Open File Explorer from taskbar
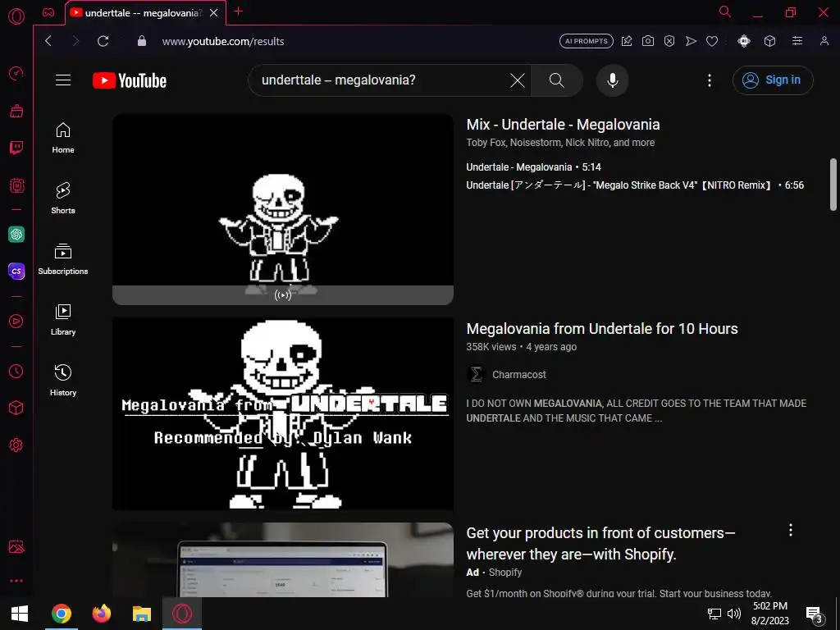Screen dimensions: 840x630 click(x=142, y=614)
